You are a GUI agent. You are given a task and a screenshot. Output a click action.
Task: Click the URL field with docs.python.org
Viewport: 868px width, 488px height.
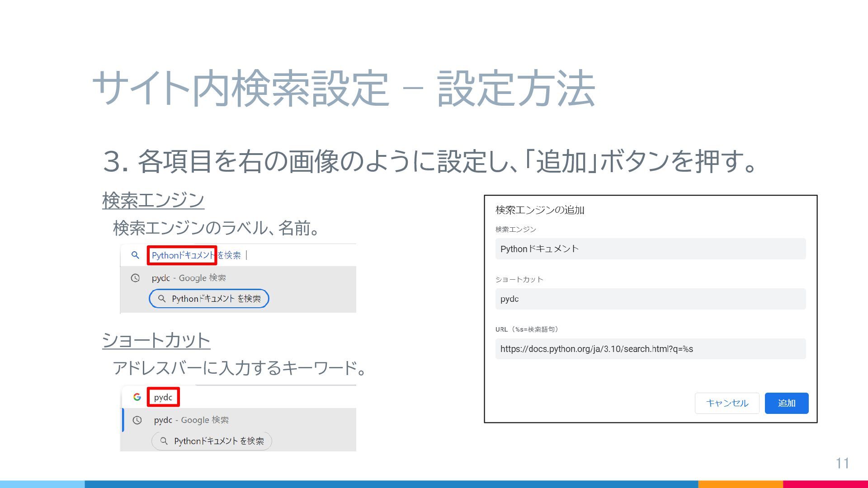[650, 349]
